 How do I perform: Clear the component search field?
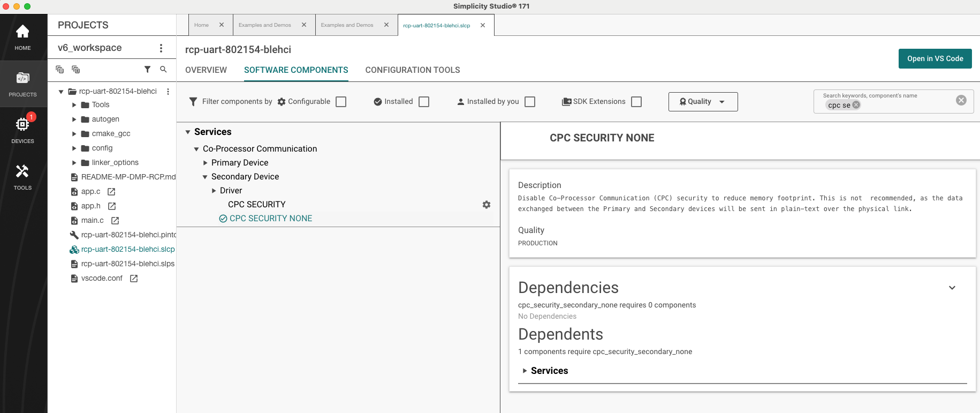coord(961,100)
